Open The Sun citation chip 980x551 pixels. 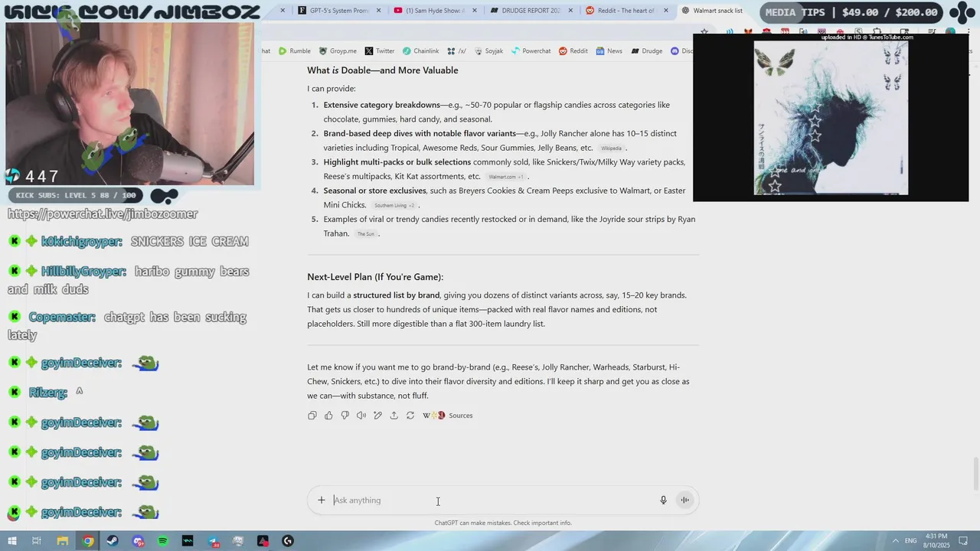pyautogui.click(x=366, y=234)
